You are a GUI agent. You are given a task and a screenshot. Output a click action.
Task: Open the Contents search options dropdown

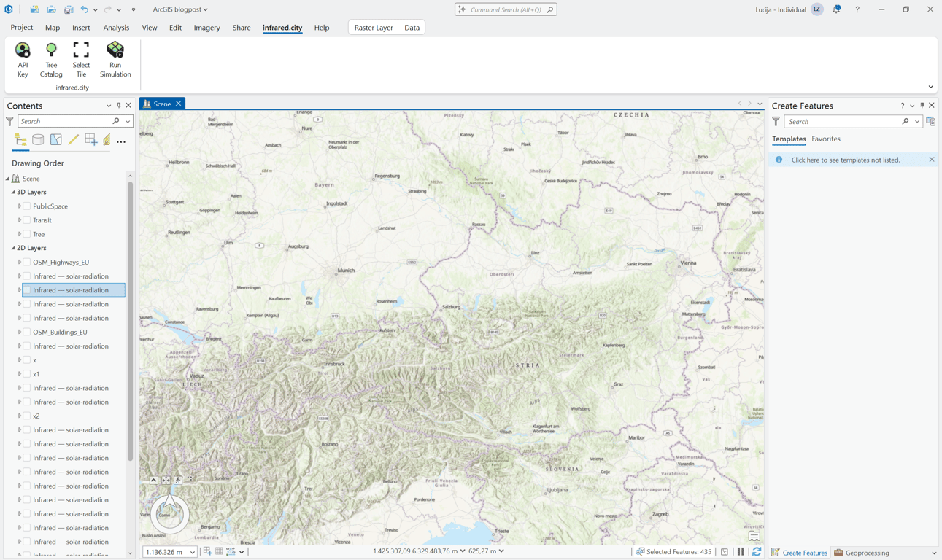click(x=128, y=121)
